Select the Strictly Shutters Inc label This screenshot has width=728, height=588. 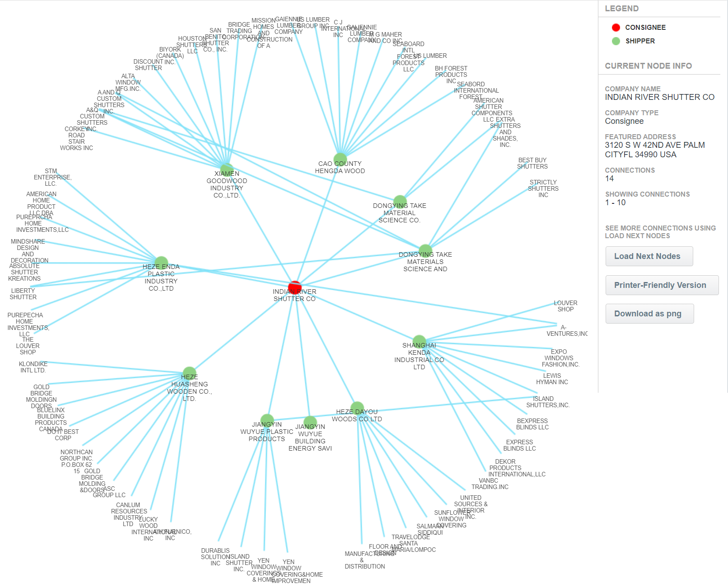[x=543, y=188]
